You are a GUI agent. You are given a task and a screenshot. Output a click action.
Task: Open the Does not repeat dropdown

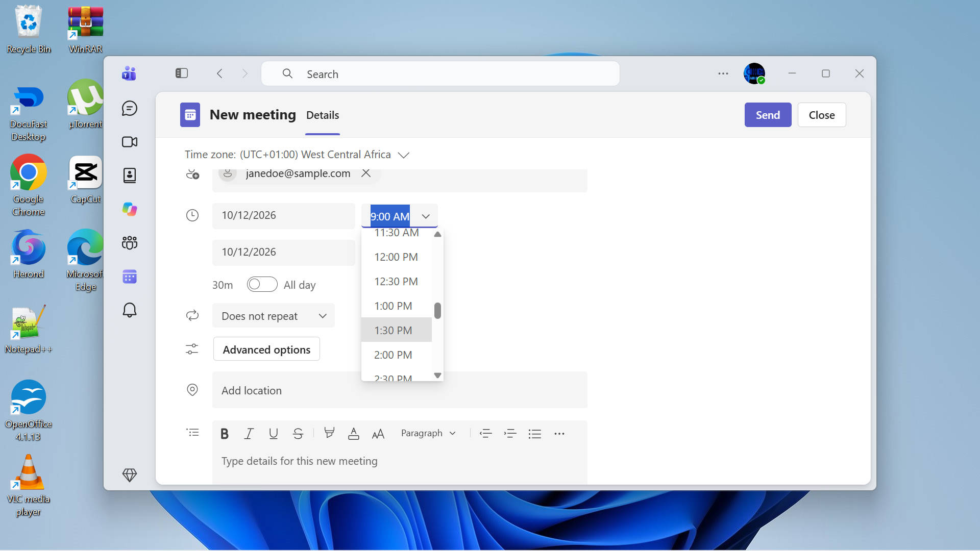[274, 316]
